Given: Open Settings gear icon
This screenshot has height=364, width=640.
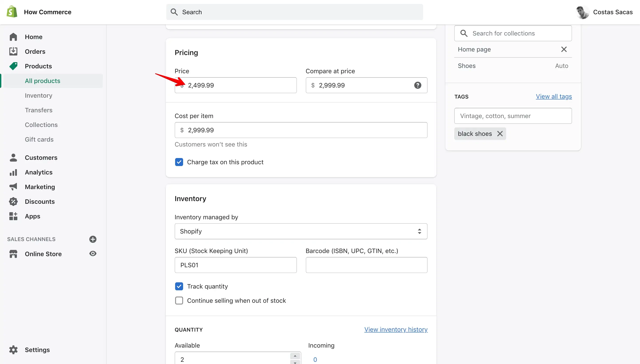Looking at the screenshot, I should (x=13, y=350).
